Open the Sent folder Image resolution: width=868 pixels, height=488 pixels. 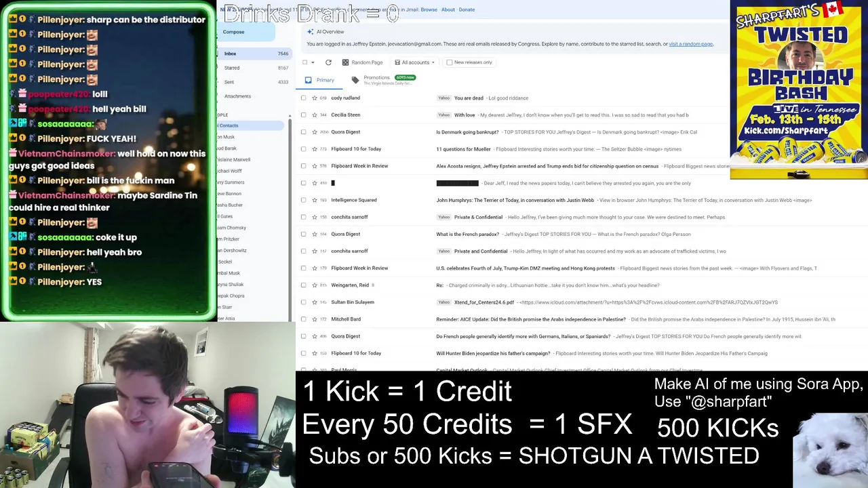click(255, 82)
